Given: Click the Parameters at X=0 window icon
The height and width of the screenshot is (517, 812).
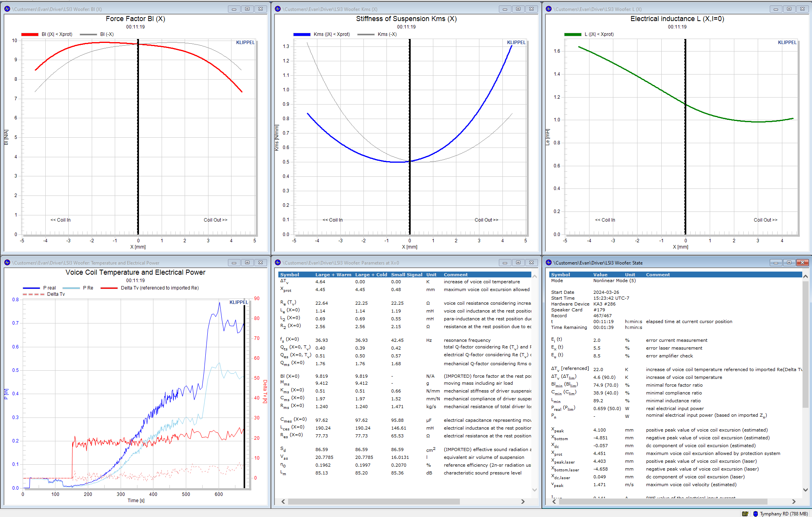Looking at the screenshot, I should click(x=278, y=263).
